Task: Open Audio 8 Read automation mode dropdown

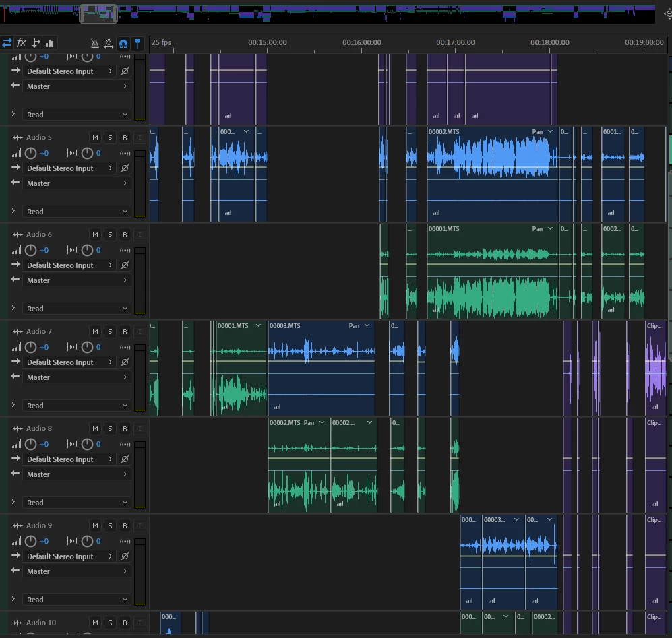Action: click(x=77, y=503)
